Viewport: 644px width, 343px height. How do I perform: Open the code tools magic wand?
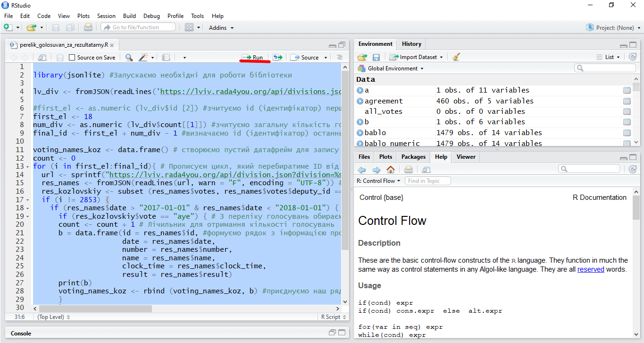pyautogui.click(x=143, y=57)
